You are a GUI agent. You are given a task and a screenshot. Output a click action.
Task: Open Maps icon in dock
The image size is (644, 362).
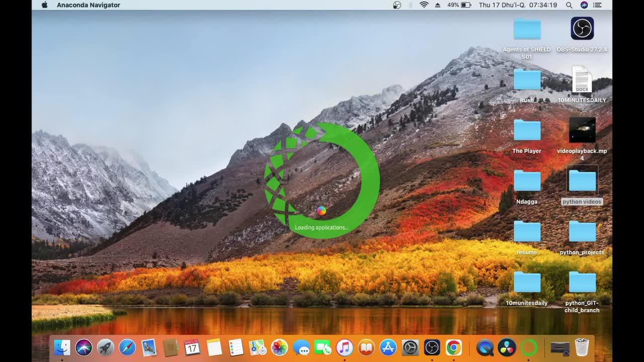[x=258, y=347]
